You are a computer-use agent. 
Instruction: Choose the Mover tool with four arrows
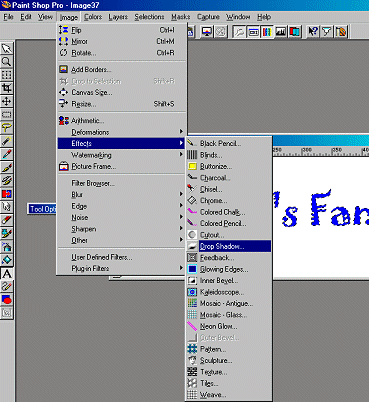tap(6, 101)
